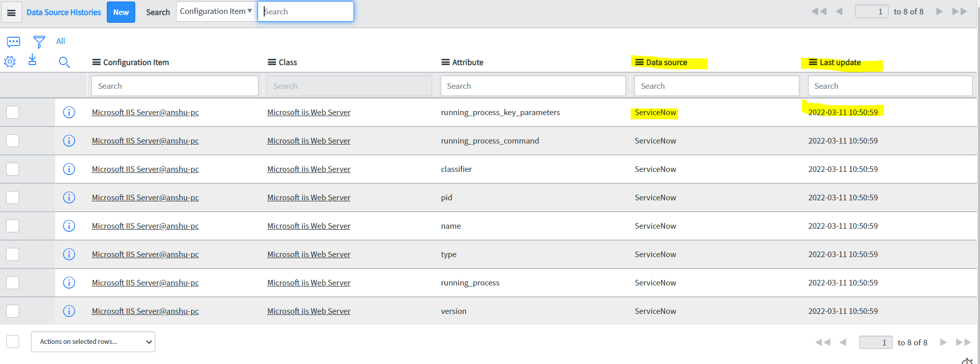Select the version row checkbox
This screenshot has height=364, width=980.
13,311
